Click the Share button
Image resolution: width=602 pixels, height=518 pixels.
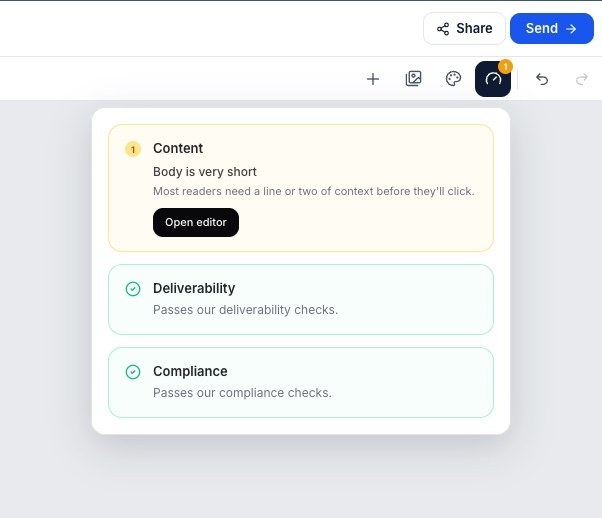coord(464,28)
